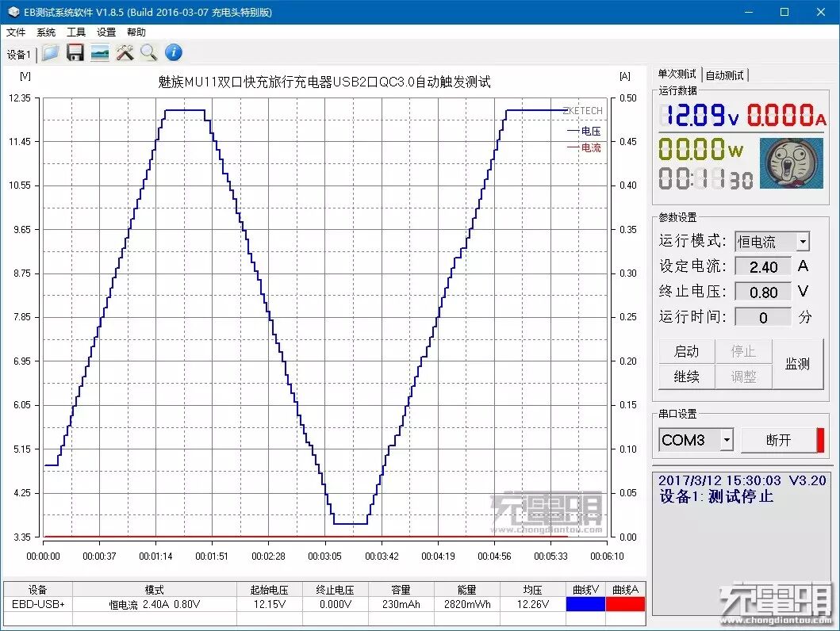Image resolution: width=840 pixels, height=631 pixels.
Task: Click the chart title text
Action: tap(324, 82)
